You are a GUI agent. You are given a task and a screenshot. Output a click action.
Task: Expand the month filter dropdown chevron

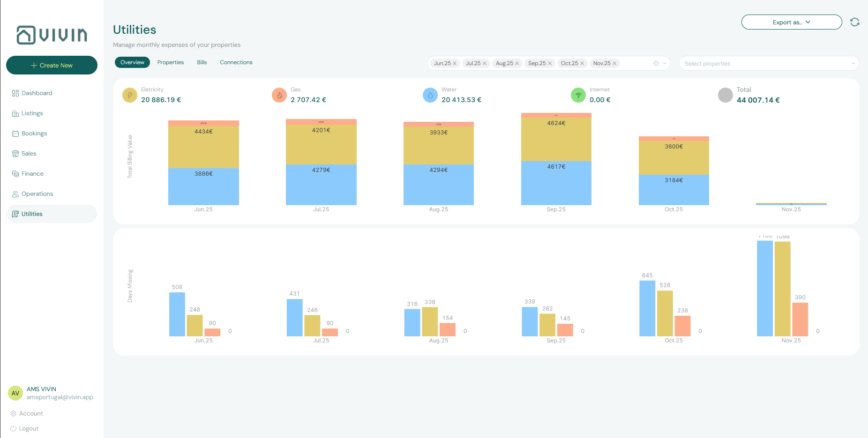click(x=664, y=63)
